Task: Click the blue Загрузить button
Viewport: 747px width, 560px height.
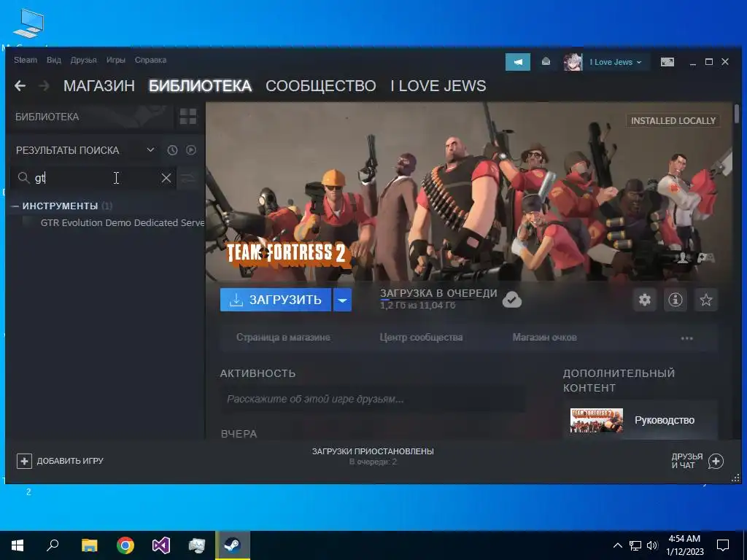Action: pyautogui.click(x=275, y=300)
